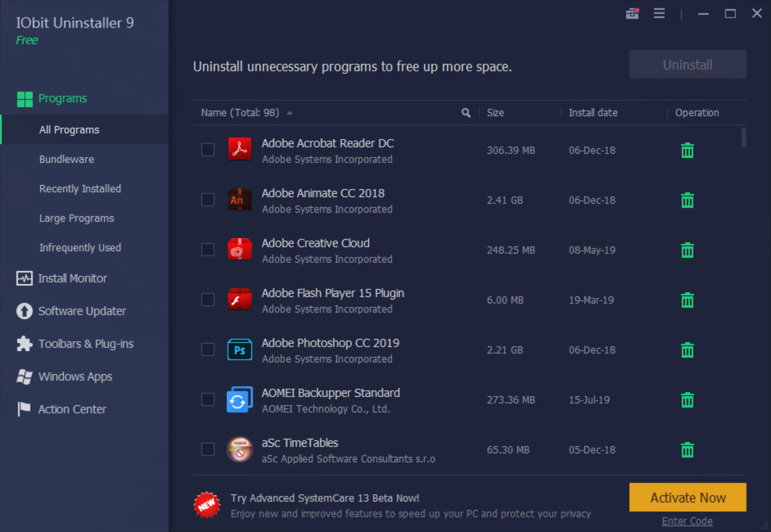Click the Action Center flag icon

pyautogui.click(x=24, y=409)
